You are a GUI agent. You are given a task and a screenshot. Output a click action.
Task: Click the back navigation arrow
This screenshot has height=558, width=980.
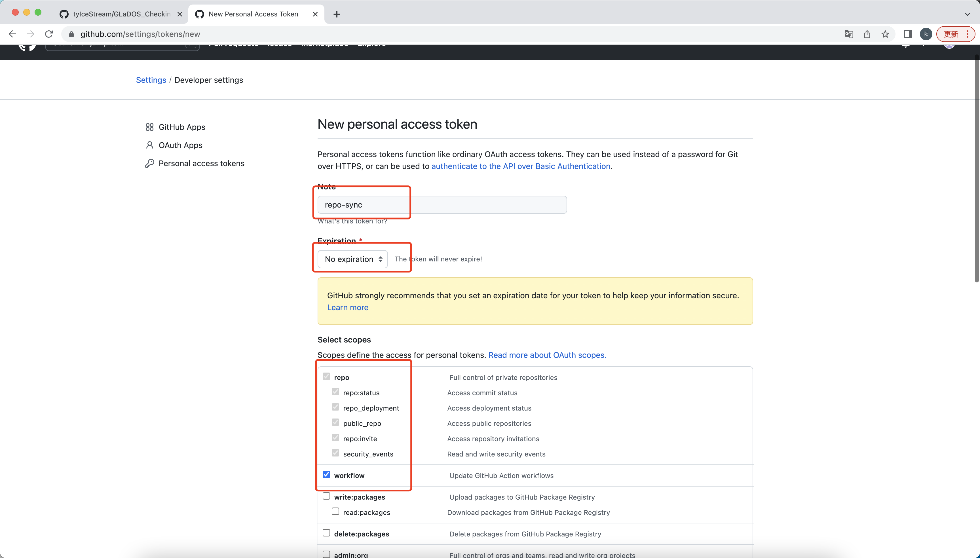(x=12, y=34)
